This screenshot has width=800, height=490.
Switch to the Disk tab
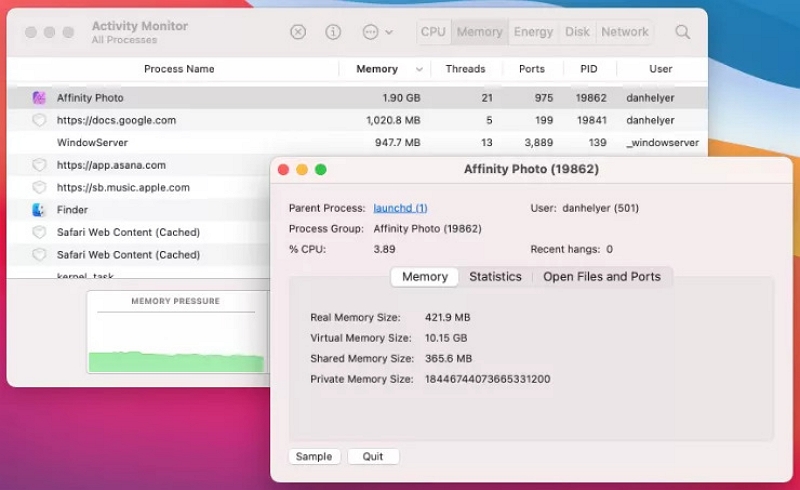point(577,32)
